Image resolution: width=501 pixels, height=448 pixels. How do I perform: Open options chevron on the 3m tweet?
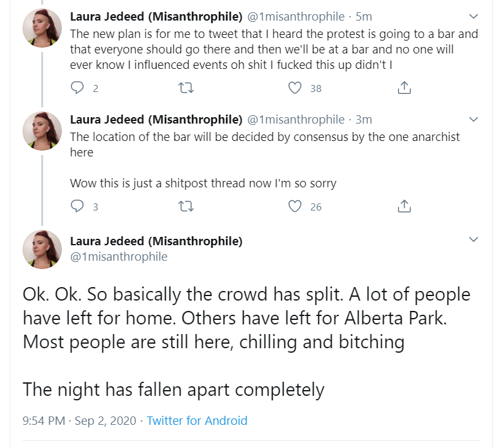pyautogui.click(x=473, y=120)
